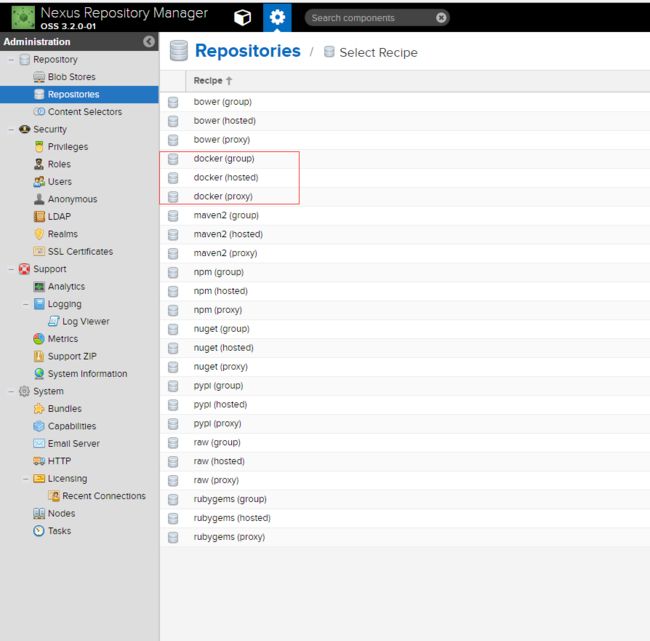The image size is (650, 641).
Task: Click the Recent Connections icon
Action: click(x=53, y=496)
